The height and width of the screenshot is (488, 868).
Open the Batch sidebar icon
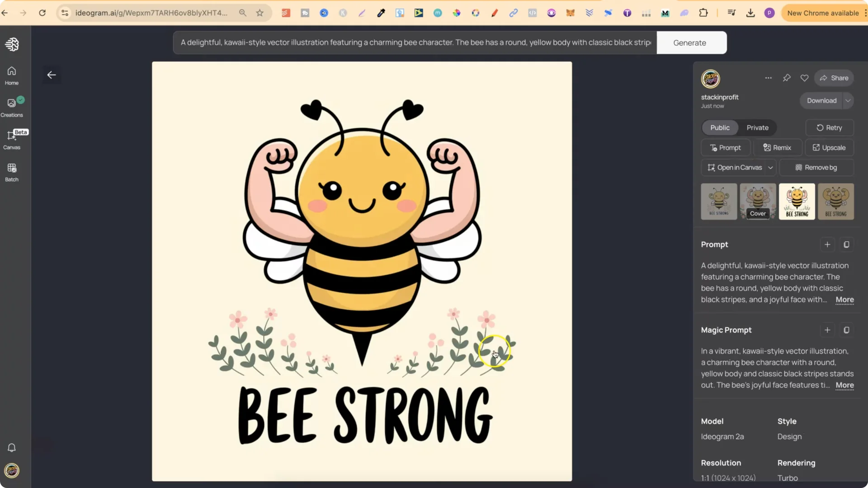(x=11, y=171)
